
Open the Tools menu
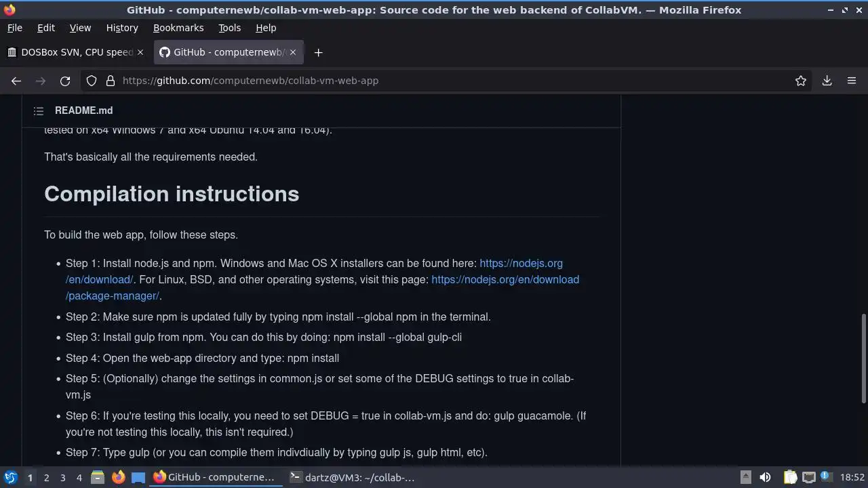(229, 28)
